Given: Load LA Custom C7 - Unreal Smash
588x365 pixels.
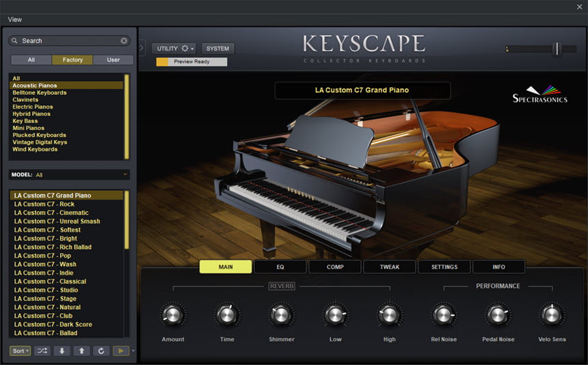Looking at the screenshot, I should coord(66,221).
